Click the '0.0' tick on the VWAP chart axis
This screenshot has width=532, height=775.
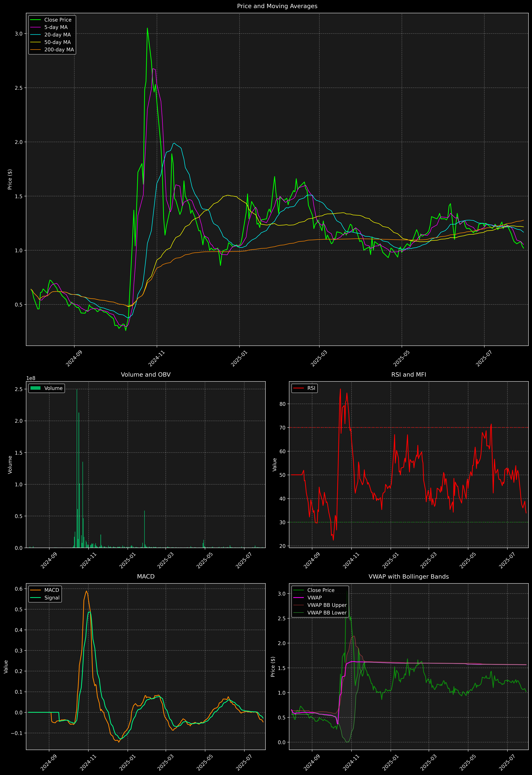(x=282, y=742)
